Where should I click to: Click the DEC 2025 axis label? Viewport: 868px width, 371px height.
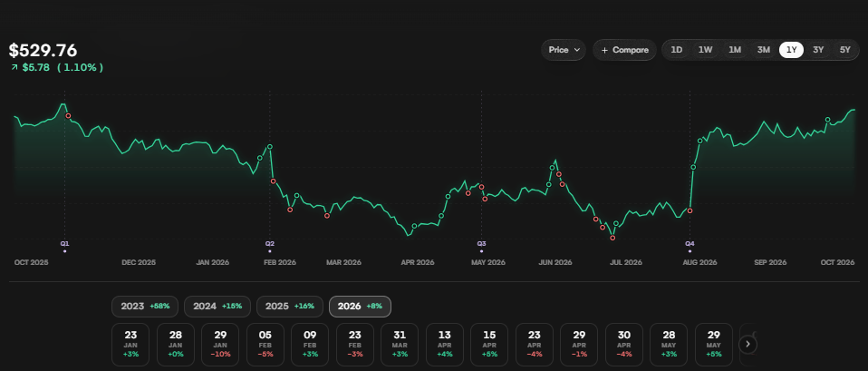[x=139, y=262]
